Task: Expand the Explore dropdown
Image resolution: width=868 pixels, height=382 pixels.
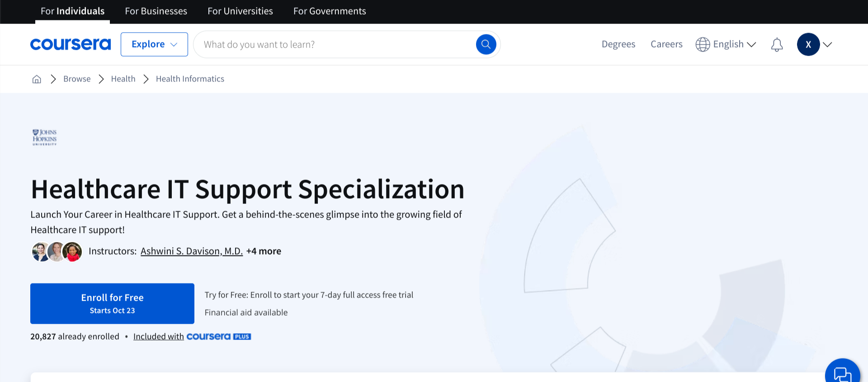Action: [x=154, y=44]
